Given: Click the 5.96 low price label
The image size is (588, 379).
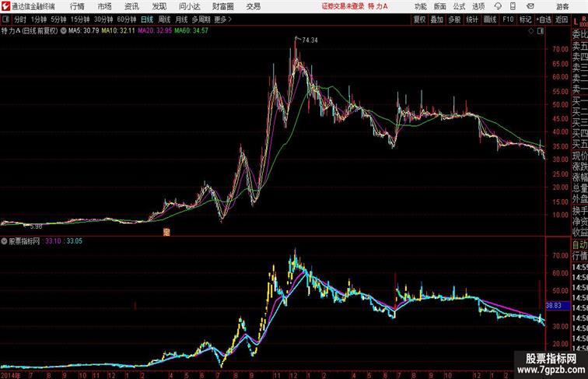Looking at the screenshot, I should (36, 226).
